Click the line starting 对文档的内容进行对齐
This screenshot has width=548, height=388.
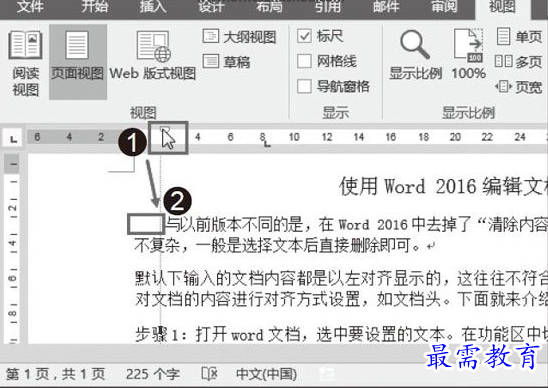tap(341, 299)
